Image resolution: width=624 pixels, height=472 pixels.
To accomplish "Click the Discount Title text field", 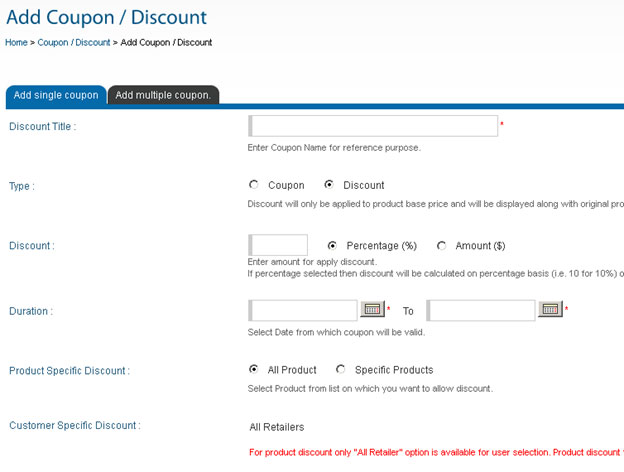I will coord(373,126).
